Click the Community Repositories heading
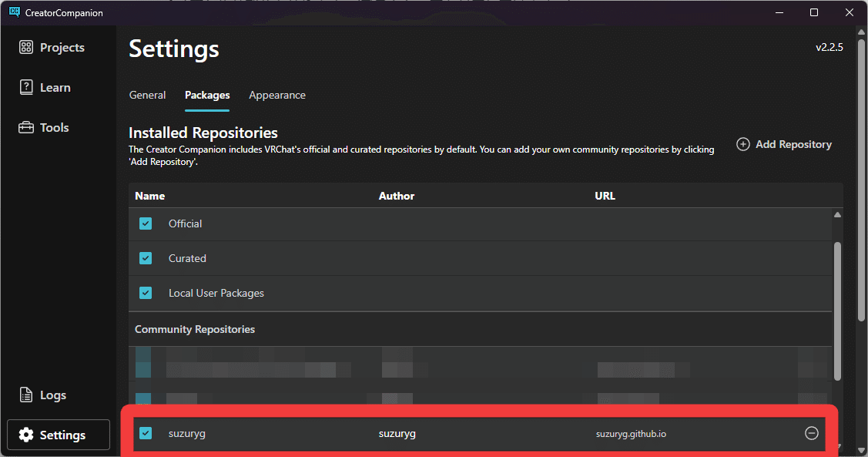 point(195,329)
